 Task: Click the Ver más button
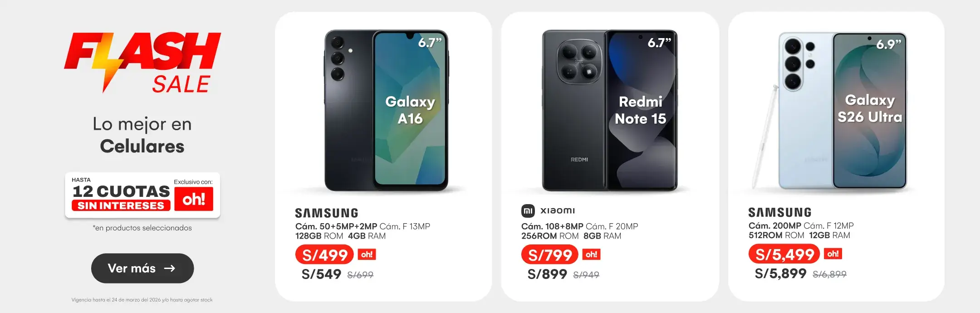point(142,268)
